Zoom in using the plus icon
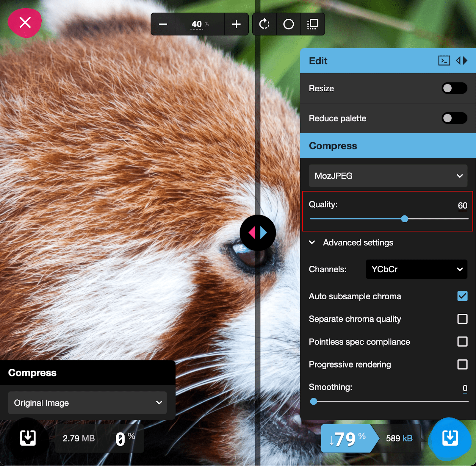This screenshot has width=476, height=466. pyautogui.click(x=236, y=24)
